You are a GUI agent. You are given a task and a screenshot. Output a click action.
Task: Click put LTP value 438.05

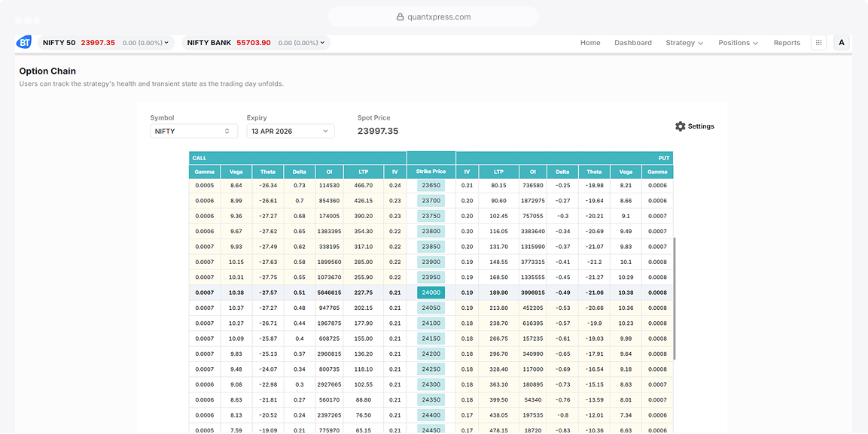click(x=499, y=415)
